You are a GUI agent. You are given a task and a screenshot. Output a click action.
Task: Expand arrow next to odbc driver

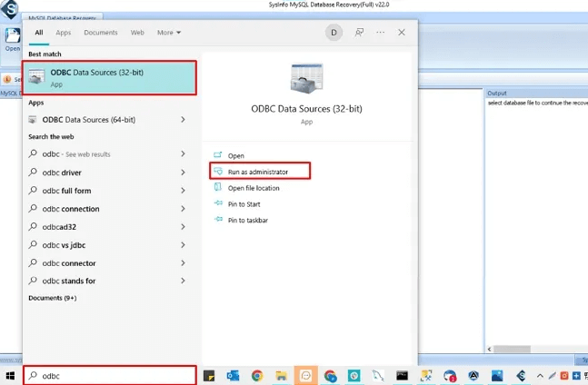tap(183, 173)
